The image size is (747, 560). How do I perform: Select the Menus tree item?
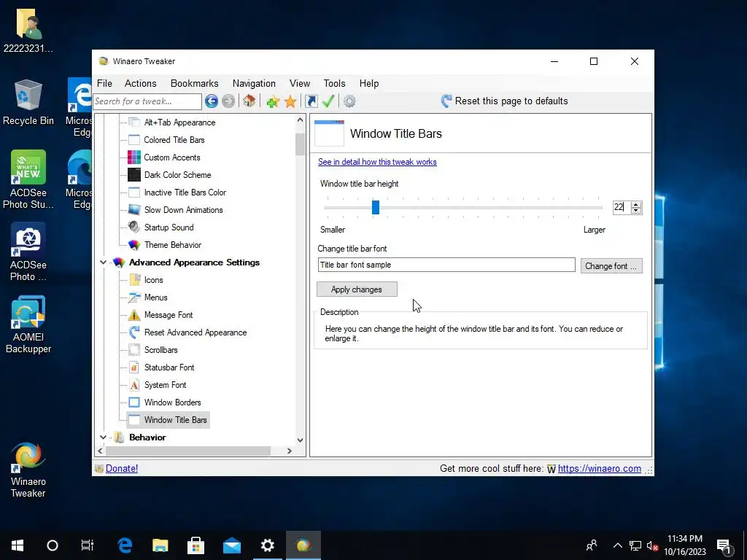coord(156,297)
